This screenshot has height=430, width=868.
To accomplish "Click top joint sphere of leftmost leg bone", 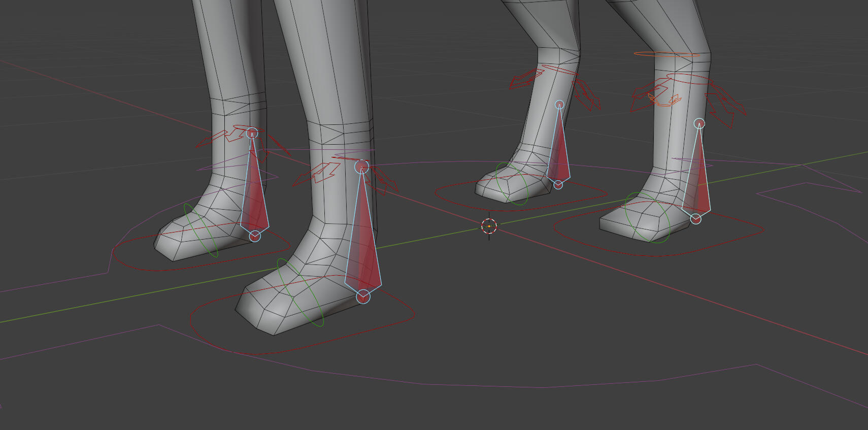I will pos(252,134).
